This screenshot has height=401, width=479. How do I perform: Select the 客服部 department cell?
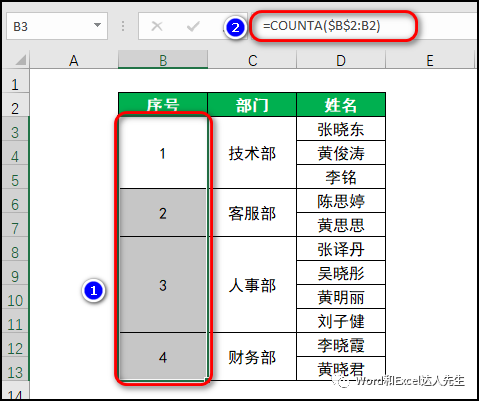tap(252, 213)
